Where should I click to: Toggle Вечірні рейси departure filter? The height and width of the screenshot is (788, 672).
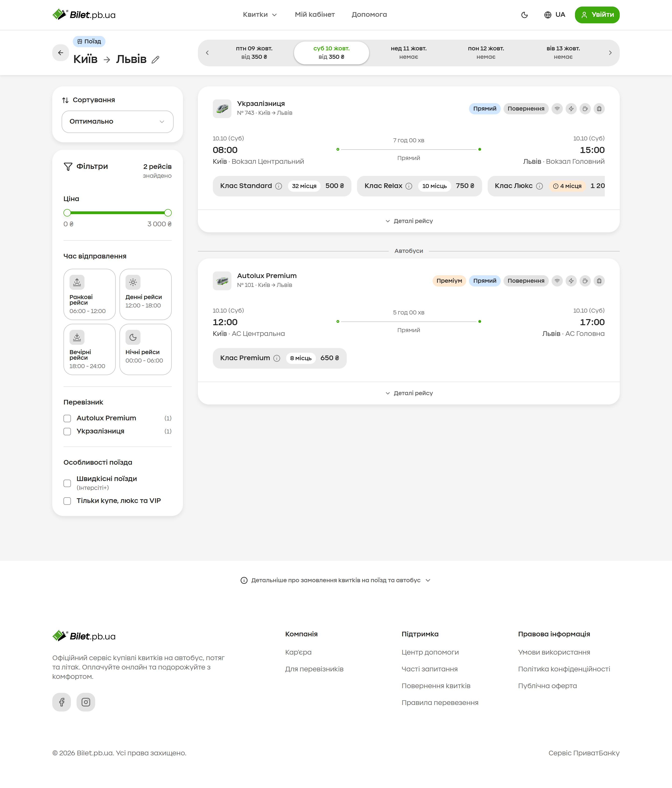pyautogui.click(x=89, y=349)
